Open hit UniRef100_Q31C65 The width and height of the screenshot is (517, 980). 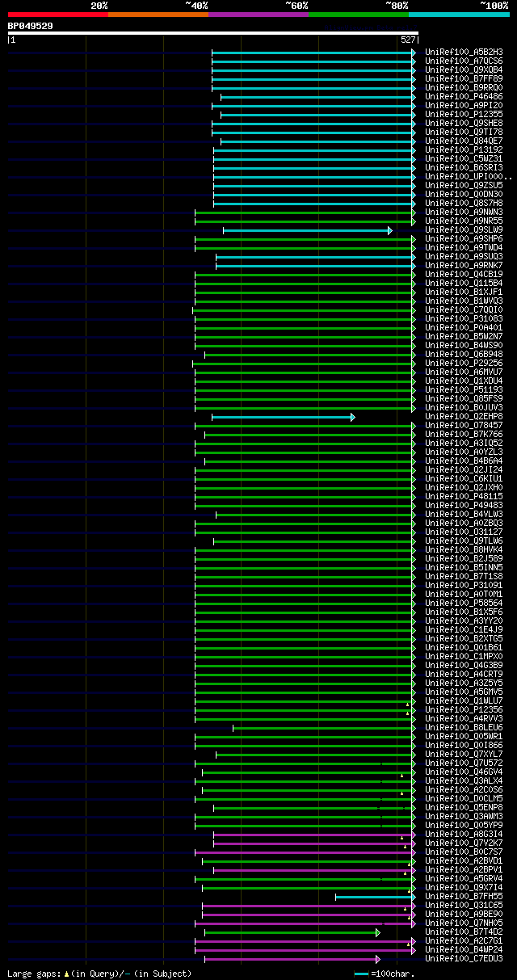(x=464, y=905)
